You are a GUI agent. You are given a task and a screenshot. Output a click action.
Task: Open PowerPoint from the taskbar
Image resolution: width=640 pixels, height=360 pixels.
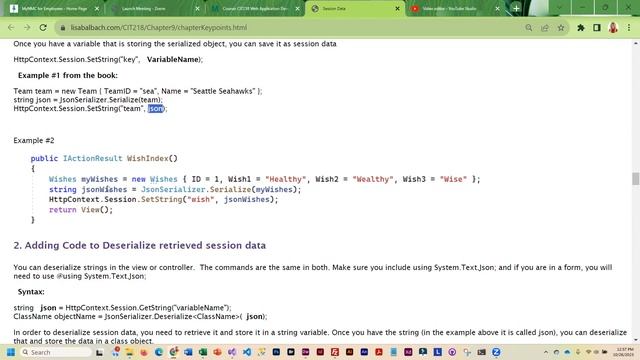pyautogui.click(x=217, y=352)
